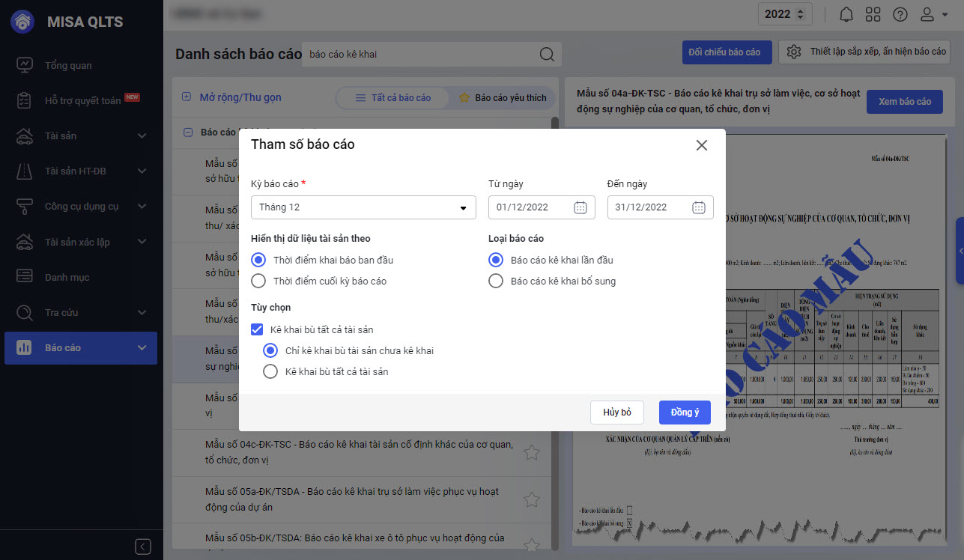Image resolution: width=964 pixels, height=560 pixels.
Task: Close the Tham số báo cáo dialog
Action: (702, 145)
